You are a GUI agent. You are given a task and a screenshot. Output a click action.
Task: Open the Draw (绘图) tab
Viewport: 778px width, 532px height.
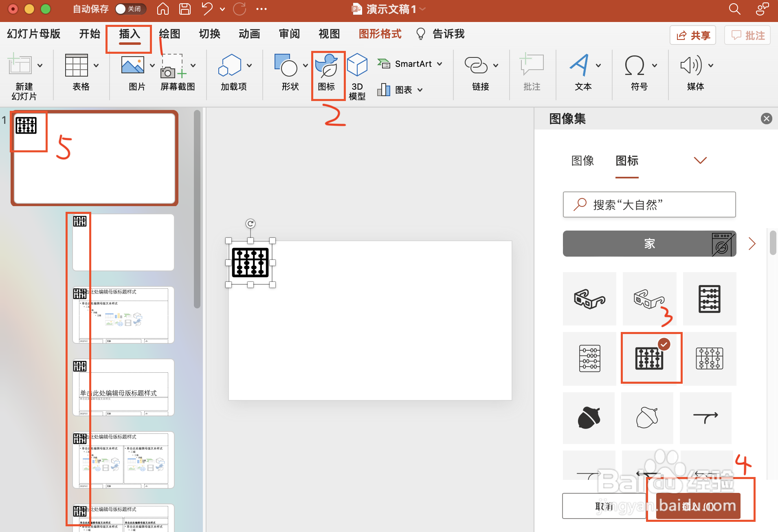(169, 34)
